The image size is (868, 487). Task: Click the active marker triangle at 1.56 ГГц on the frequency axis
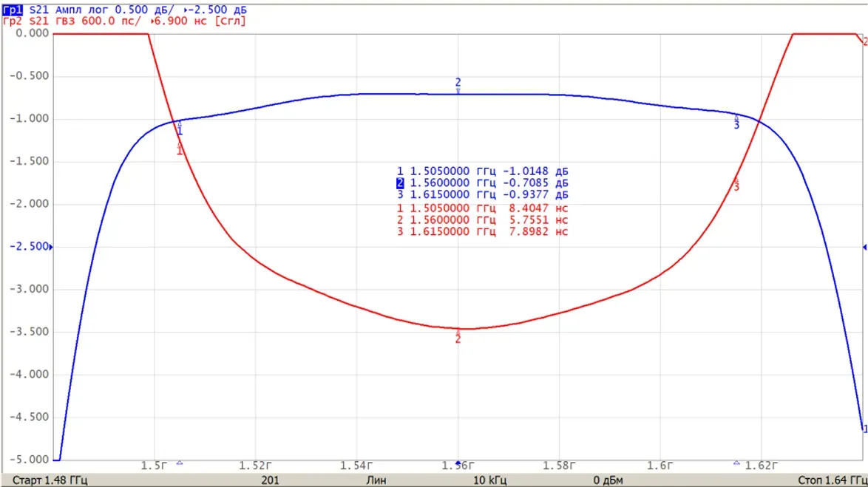coord(458,463)
